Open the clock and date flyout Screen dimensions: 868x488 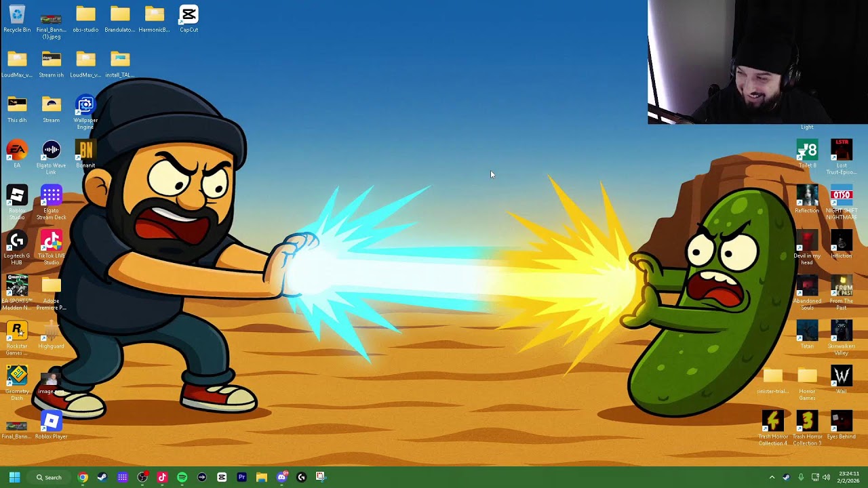(849, 477)
